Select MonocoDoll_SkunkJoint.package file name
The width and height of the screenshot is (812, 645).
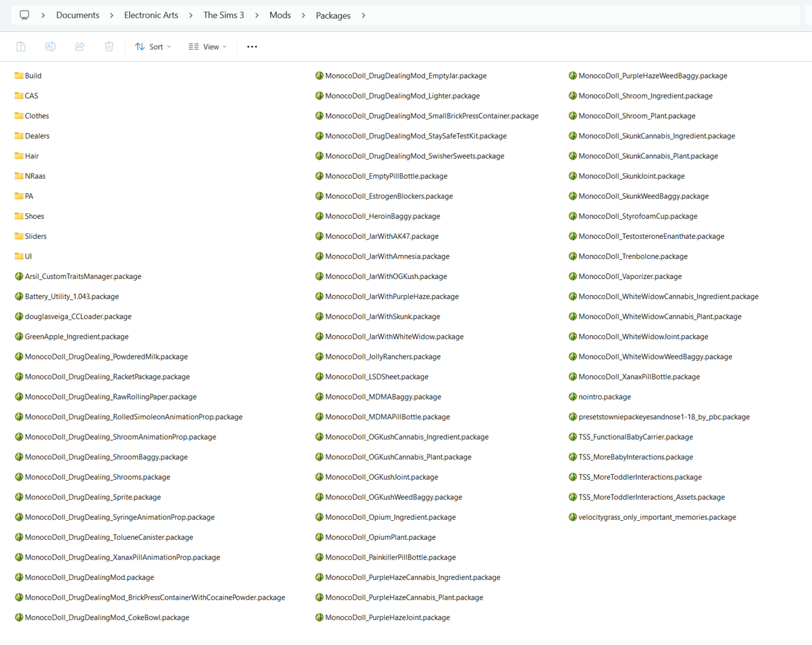(x=632, y=176)
